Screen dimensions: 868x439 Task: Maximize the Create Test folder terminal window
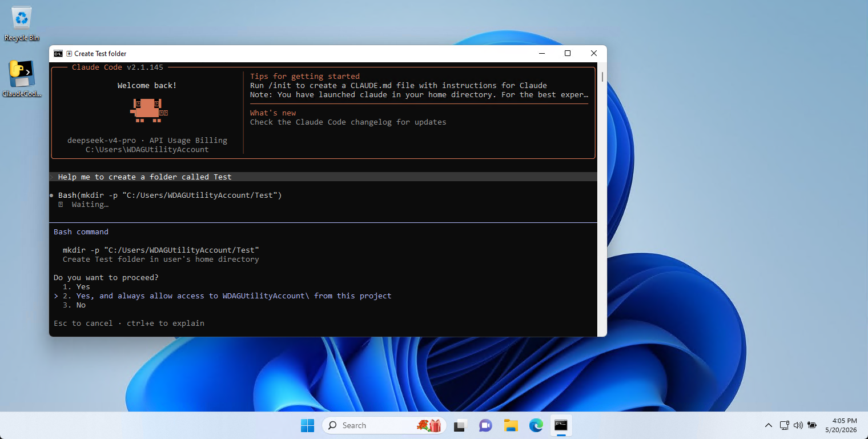[568, 53]
